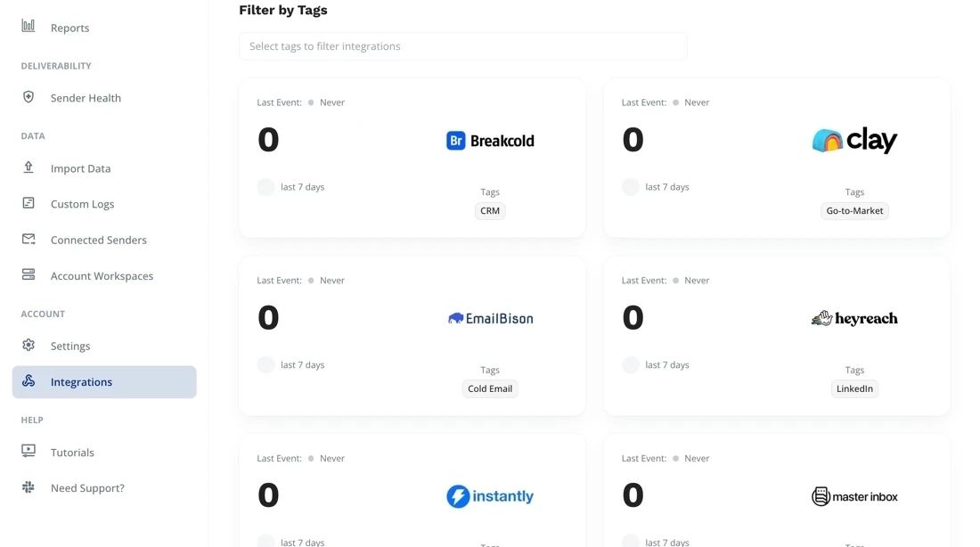Click the EmailBison integration thumbnail

pyautogui.click(x=489, y=317)
